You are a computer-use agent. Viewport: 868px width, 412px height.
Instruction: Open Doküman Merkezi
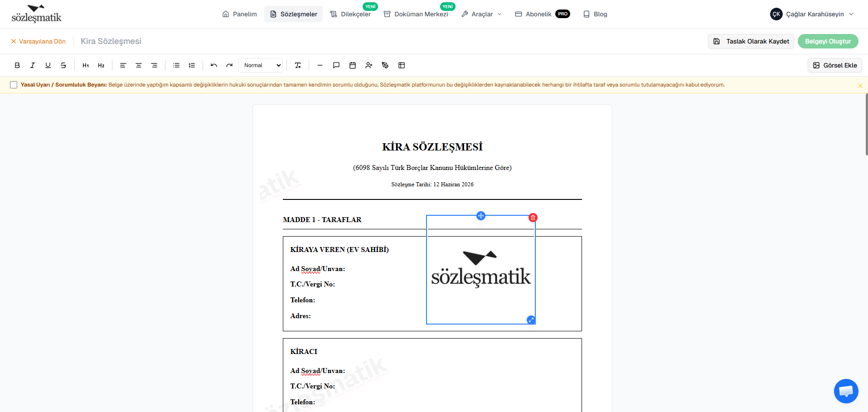coord(416,14)
